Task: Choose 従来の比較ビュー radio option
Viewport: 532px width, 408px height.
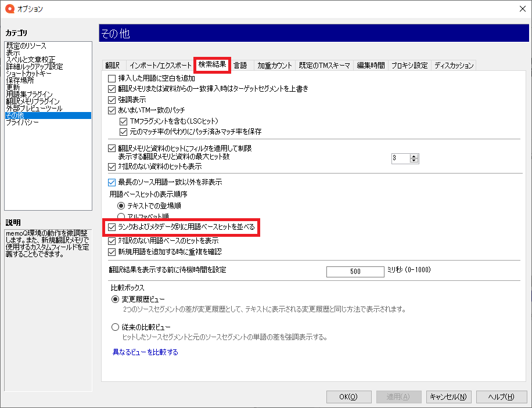Action: click(115, 327)
